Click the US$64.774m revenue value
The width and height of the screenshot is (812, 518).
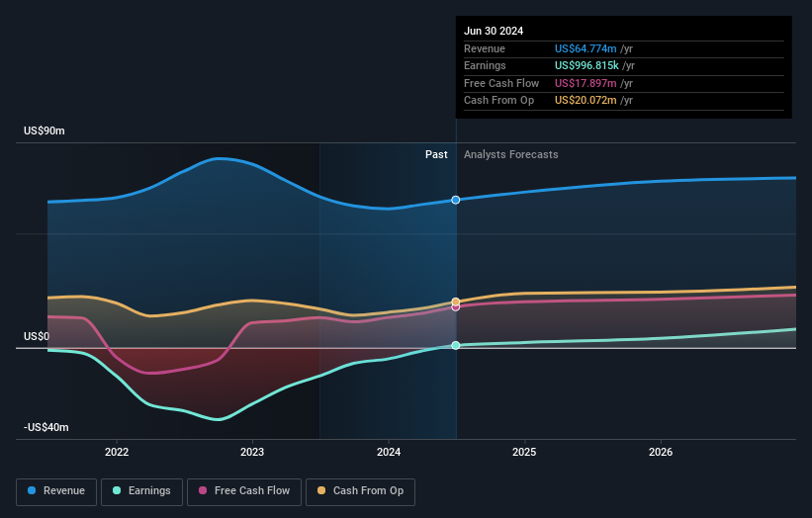pyautogui.click(x=586, y=48)
